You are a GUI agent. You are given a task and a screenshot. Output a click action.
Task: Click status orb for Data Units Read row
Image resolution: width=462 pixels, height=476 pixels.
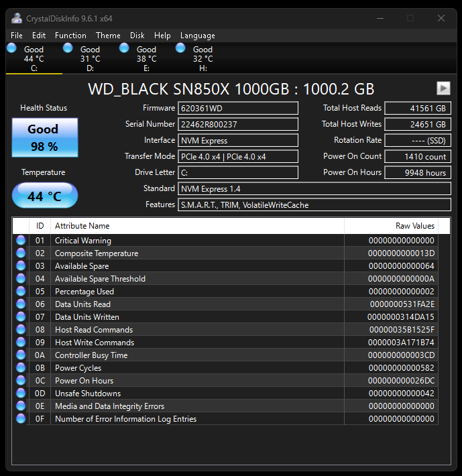21,304
